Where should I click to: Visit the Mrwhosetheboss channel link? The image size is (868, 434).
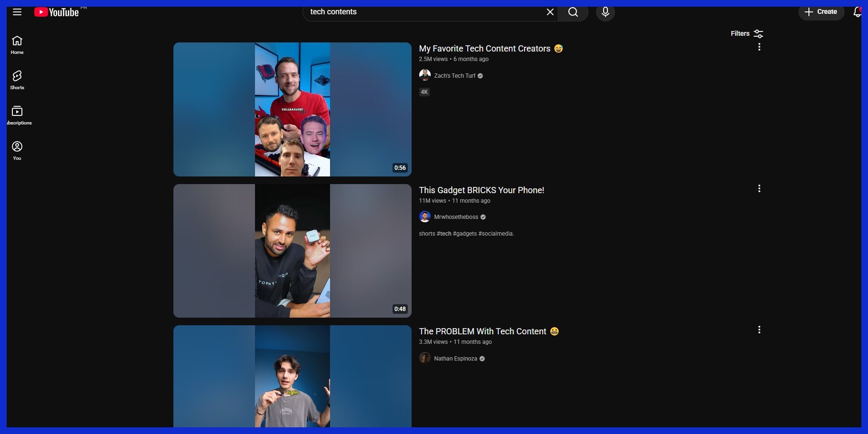456,217
